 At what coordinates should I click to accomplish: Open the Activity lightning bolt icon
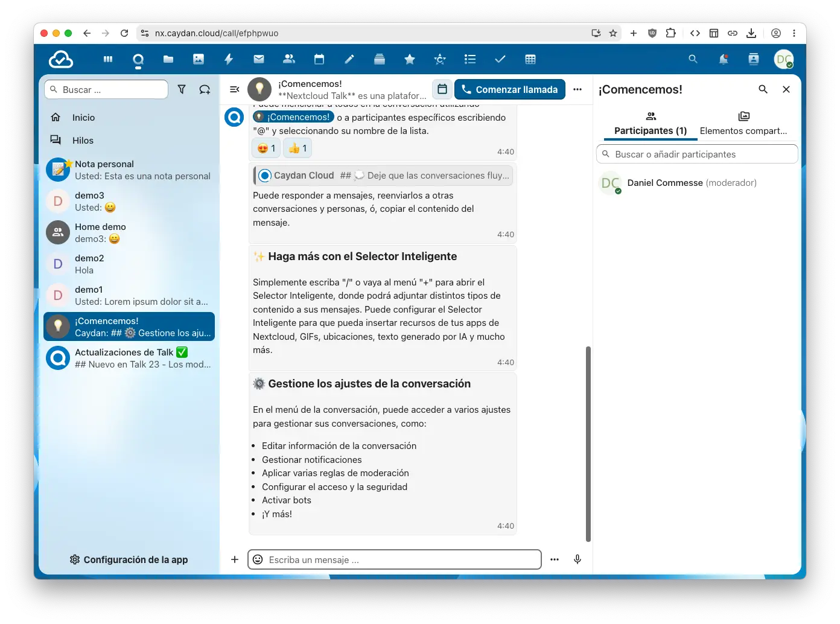pyautogui.click(x=229, y=59)
